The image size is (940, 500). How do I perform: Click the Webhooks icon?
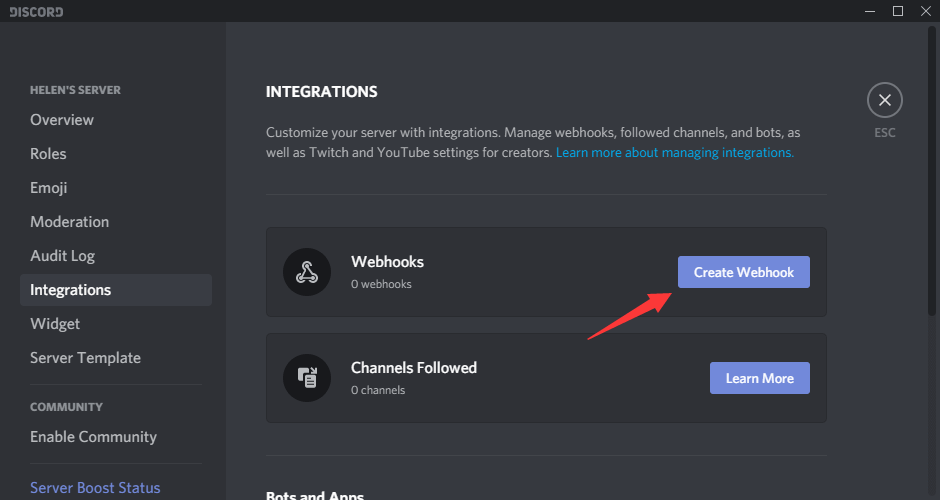point(307,272)
